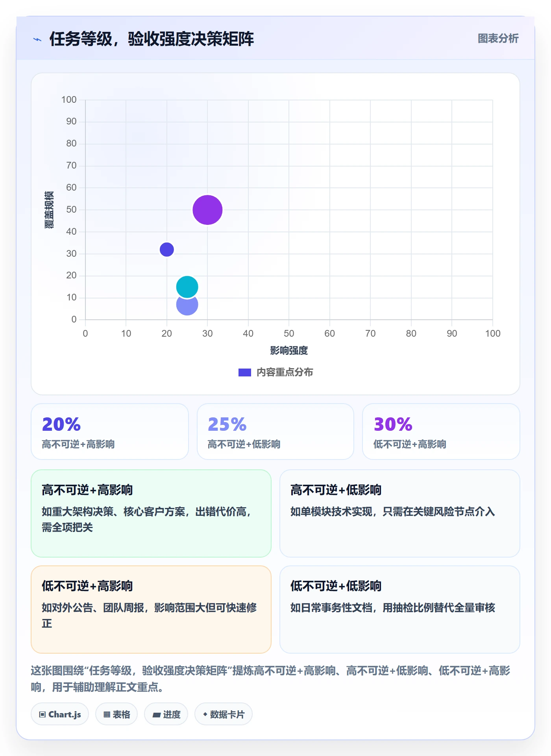
Task: Click the 图表分析 label in the header
Action: tap(498, 39)
